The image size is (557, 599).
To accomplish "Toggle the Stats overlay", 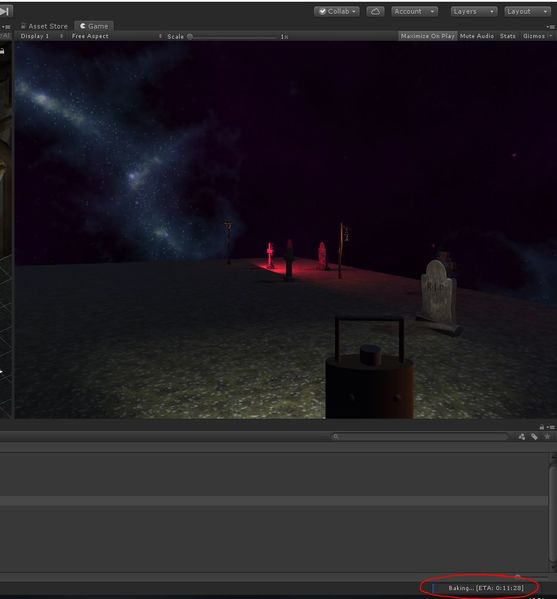I will (x=507, y=36).
